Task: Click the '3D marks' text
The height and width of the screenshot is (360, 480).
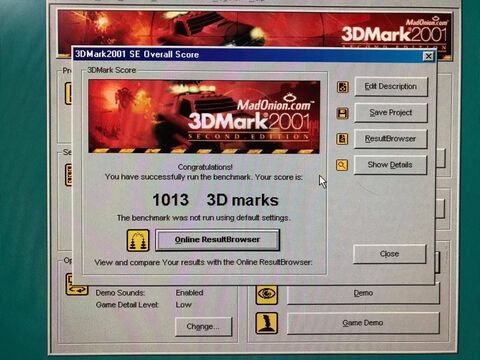Action: pyautogui.click(x=242, y=200)
